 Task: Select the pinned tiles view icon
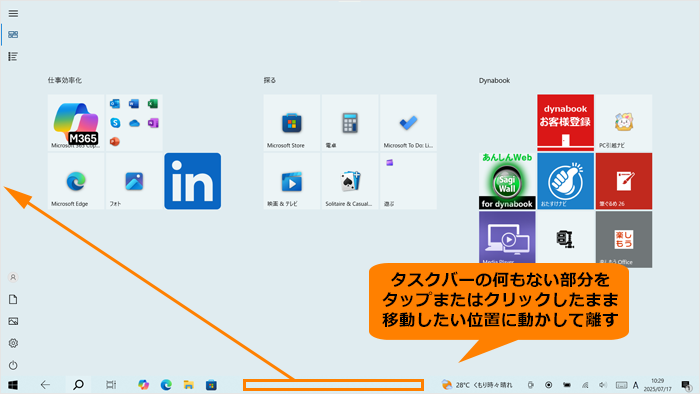tap(13, 34)
